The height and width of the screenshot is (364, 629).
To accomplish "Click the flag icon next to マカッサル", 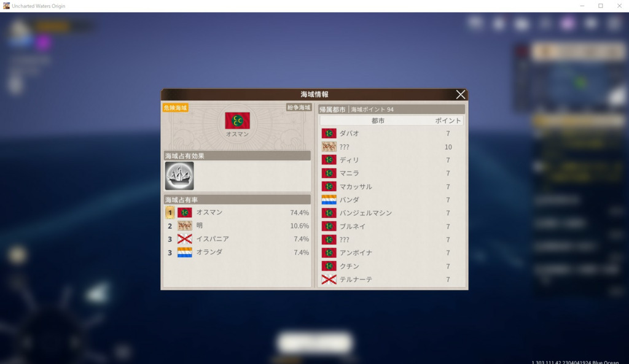I will pyautogui.click(x=329, y=187).
